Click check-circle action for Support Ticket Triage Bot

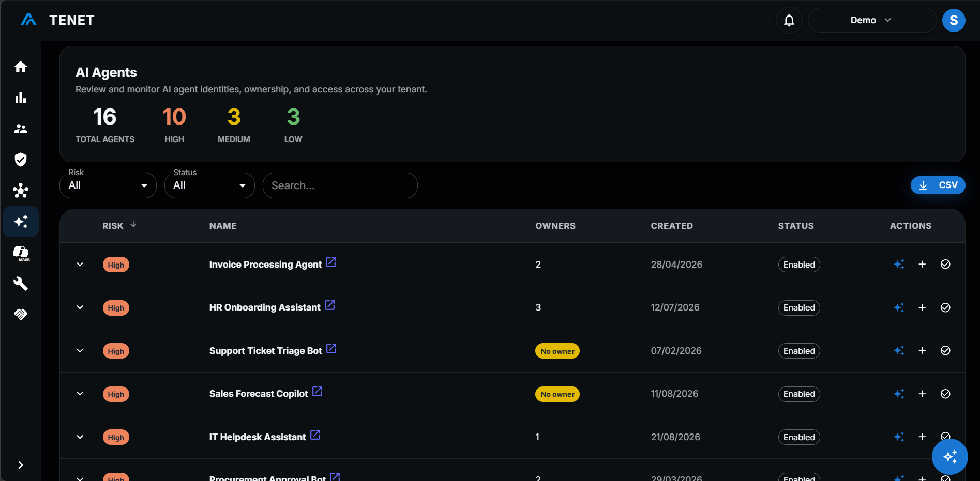point(945,351)
